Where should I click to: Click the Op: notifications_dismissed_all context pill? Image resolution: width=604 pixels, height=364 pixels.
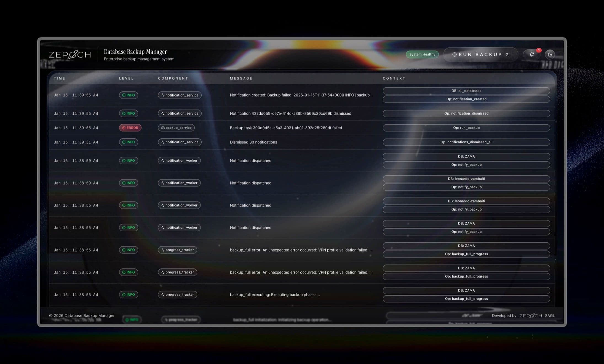pos(466,142)
